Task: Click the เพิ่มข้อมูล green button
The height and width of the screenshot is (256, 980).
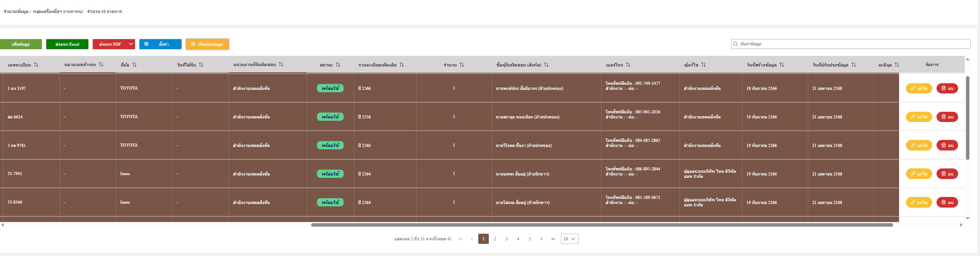Action: (x=21, y=44)
